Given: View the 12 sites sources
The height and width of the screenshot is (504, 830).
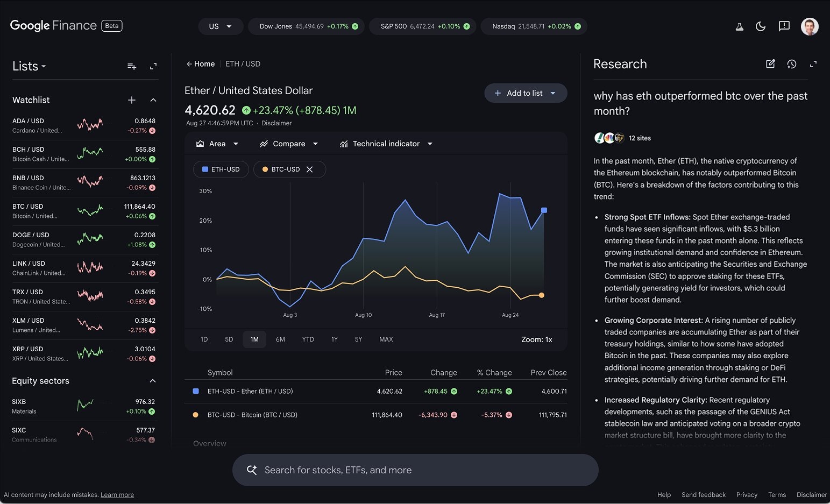Looking at the screenshot, I should pos(623,138).
